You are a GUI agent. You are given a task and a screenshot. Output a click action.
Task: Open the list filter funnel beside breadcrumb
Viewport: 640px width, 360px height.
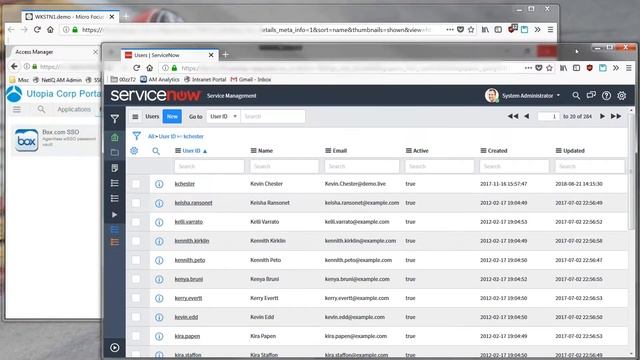pos(137,136)
